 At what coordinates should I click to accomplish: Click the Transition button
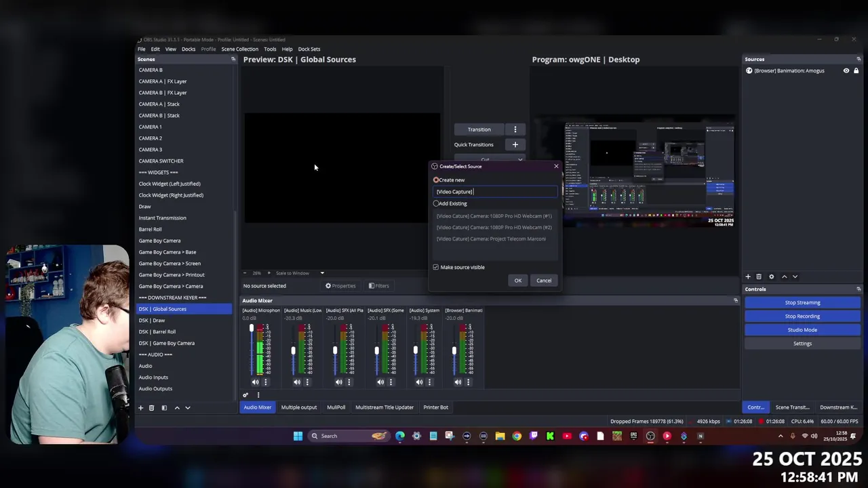pyautogui.click(x=479, y=129)
